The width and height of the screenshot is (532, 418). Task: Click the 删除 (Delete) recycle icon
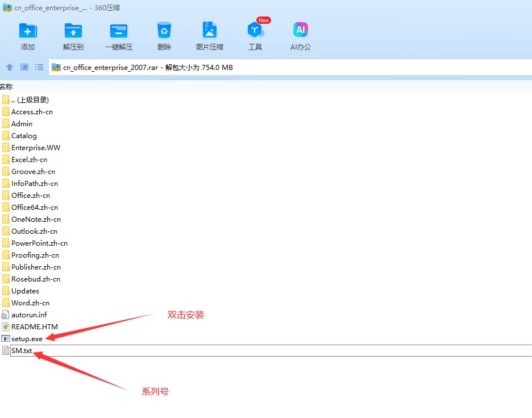pos(164,31)
